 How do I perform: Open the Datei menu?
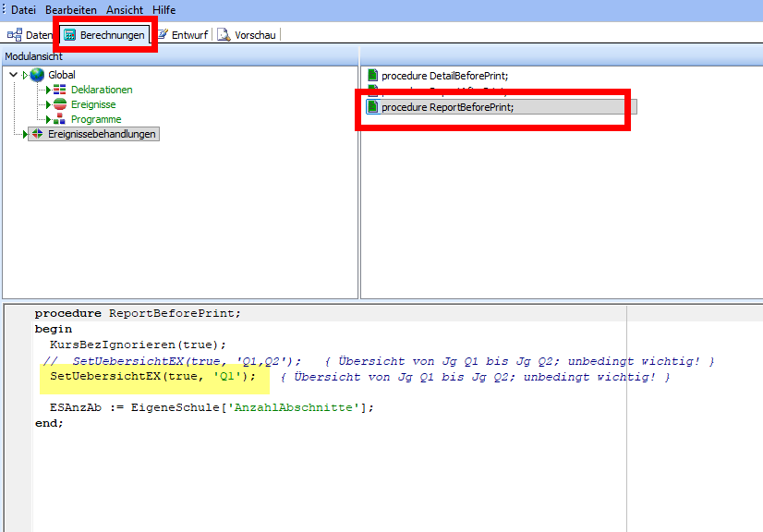click(23, 9)
